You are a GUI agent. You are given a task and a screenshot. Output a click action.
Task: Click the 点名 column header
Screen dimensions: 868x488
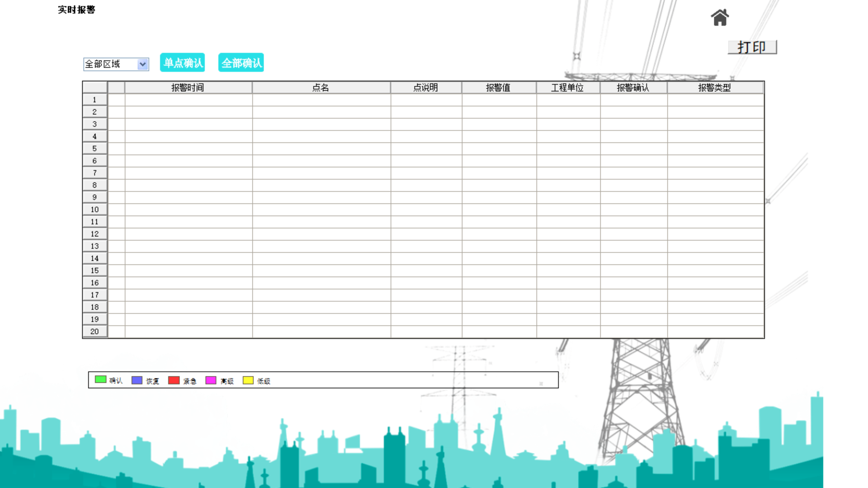(321, 88)
